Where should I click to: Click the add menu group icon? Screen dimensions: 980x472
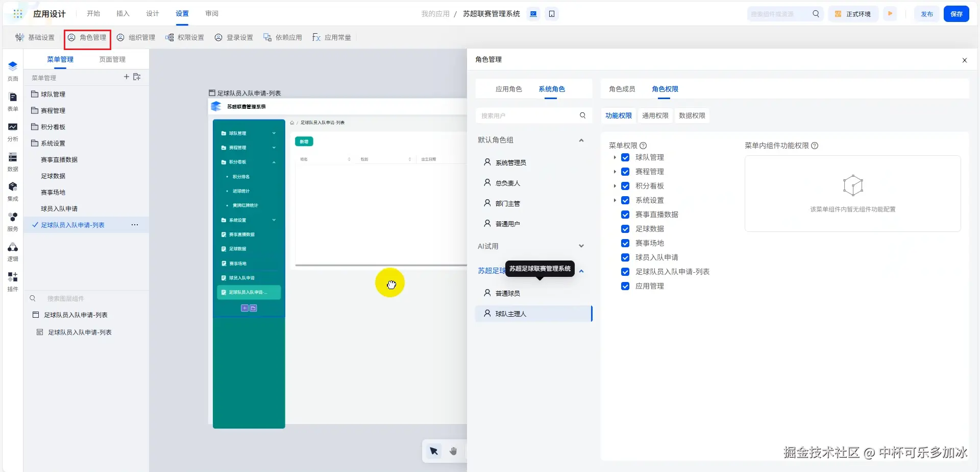coord(137,77)
